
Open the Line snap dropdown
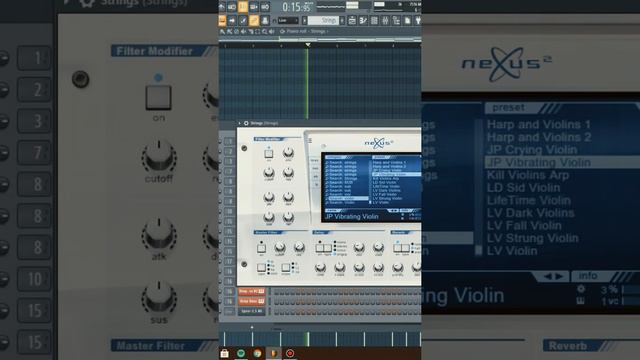(289, 20)
